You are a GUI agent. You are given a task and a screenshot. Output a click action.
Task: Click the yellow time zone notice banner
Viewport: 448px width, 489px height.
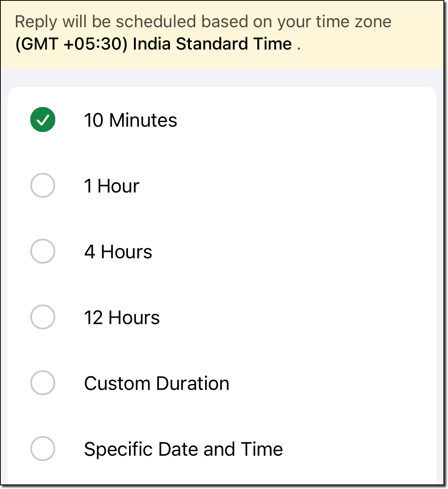coord(222,34)
